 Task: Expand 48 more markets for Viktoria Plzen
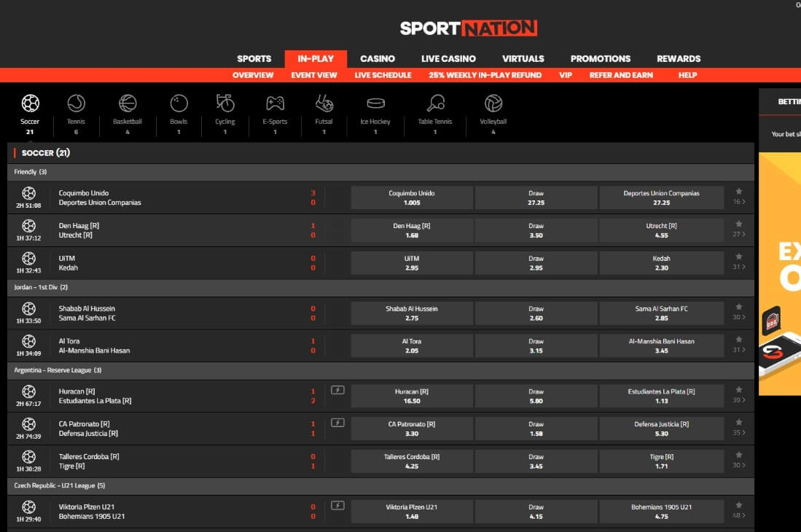pos(738,515)
